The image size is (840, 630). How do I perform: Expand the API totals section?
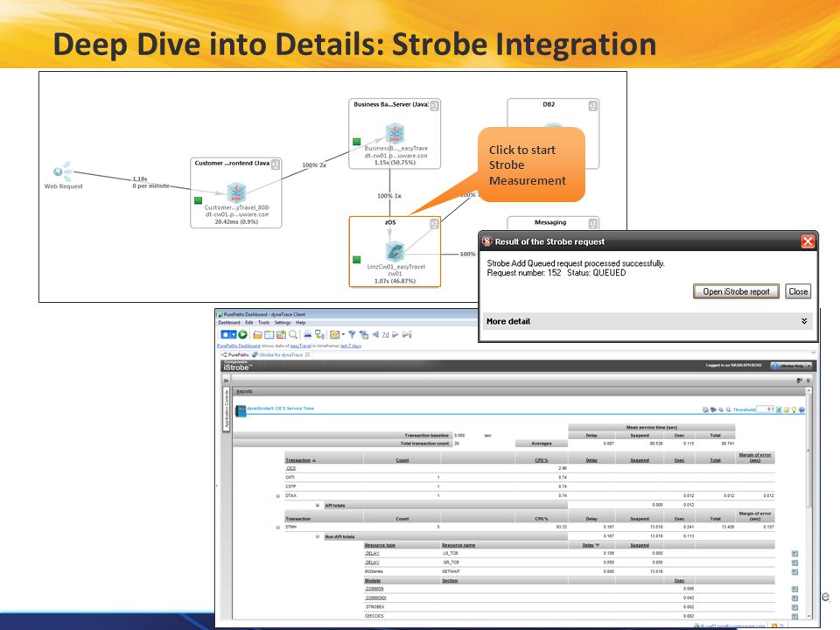click(x=318, y=506)
